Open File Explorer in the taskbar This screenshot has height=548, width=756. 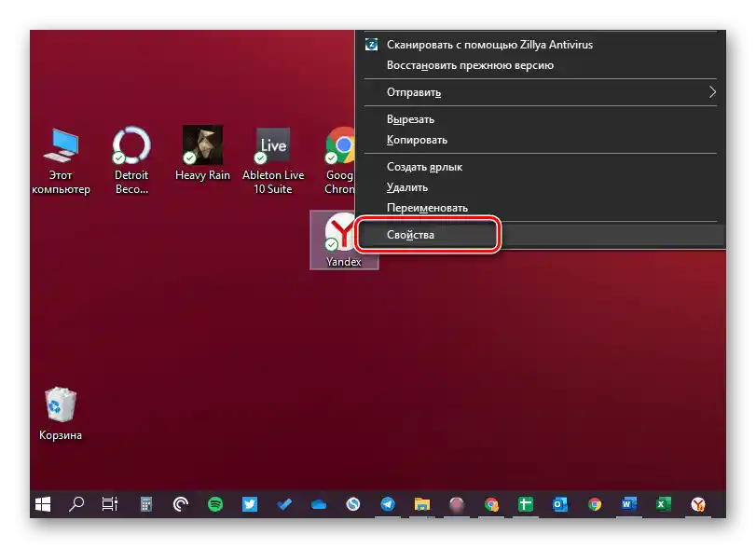(421, 504)
